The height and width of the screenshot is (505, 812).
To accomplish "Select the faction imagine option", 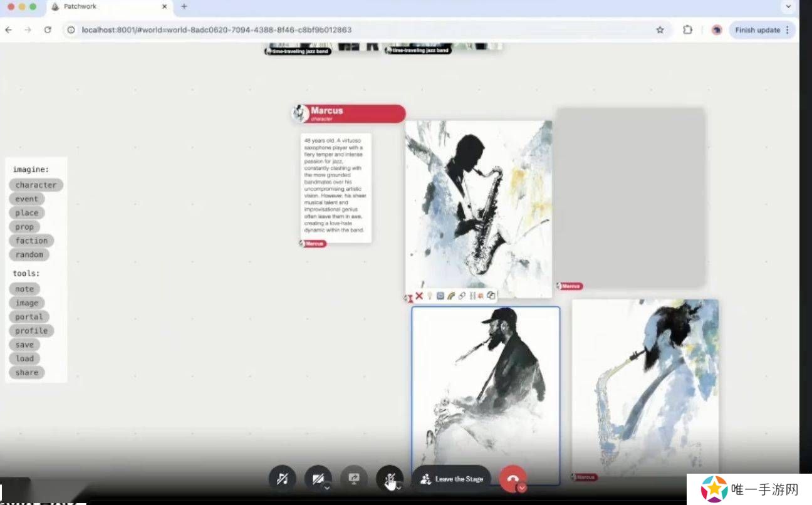I will tap(31, 241).
